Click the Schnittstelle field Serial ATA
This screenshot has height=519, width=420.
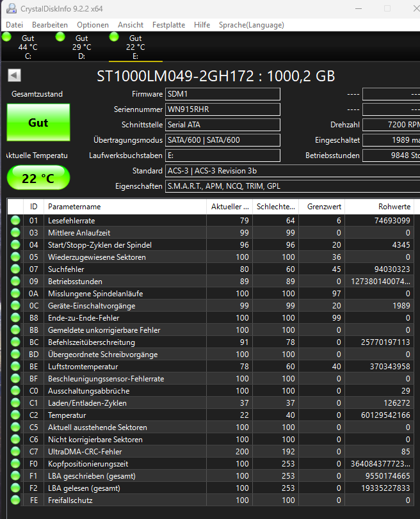(223, 125)
